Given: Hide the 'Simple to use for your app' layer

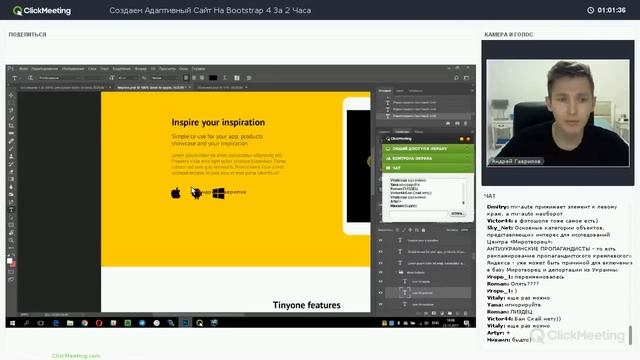Looking at the screenshot, I should pos(380,251).
